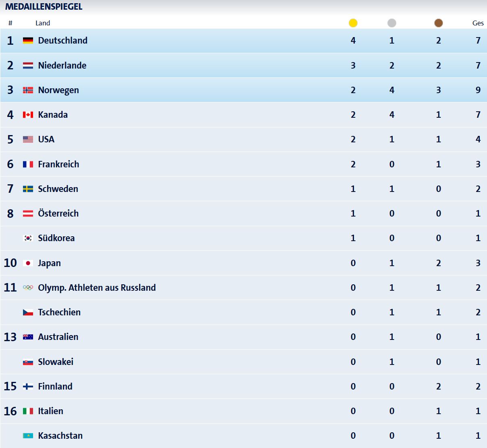Viewport: 487px width, 448px height.
Task: Click Finnland's bronze medal count
Action: [439, 386]
